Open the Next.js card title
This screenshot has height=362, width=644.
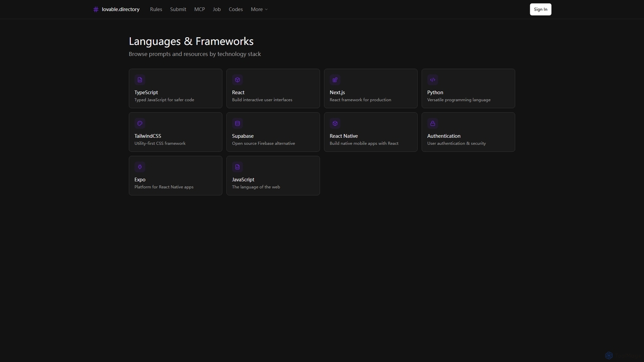click(337, 93)
